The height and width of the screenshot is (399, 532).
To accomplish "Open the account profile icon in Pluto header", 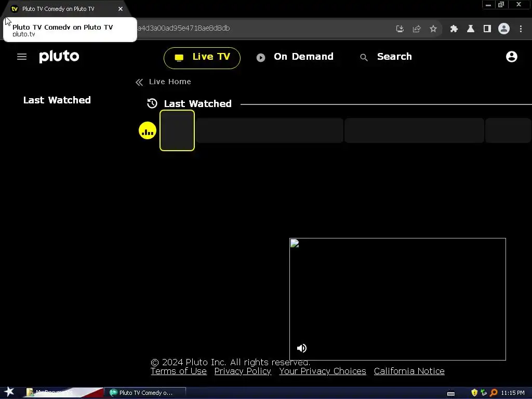I will pyautogui.click(x=511, y=57).
